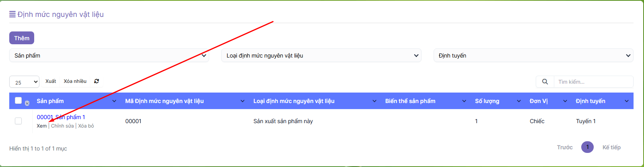The width and height of the screenshot is (644, 167).
Task: Click the Đơn Vị column sort chevron
Action: click(x=565, y=101)
